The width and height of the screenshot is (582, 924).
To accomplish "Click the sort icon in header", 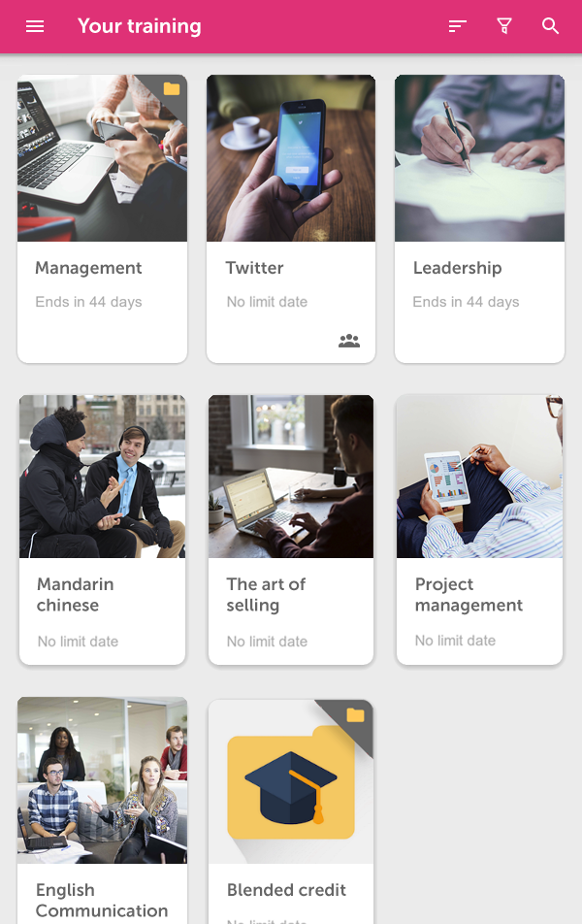I will tap(457, 26).
